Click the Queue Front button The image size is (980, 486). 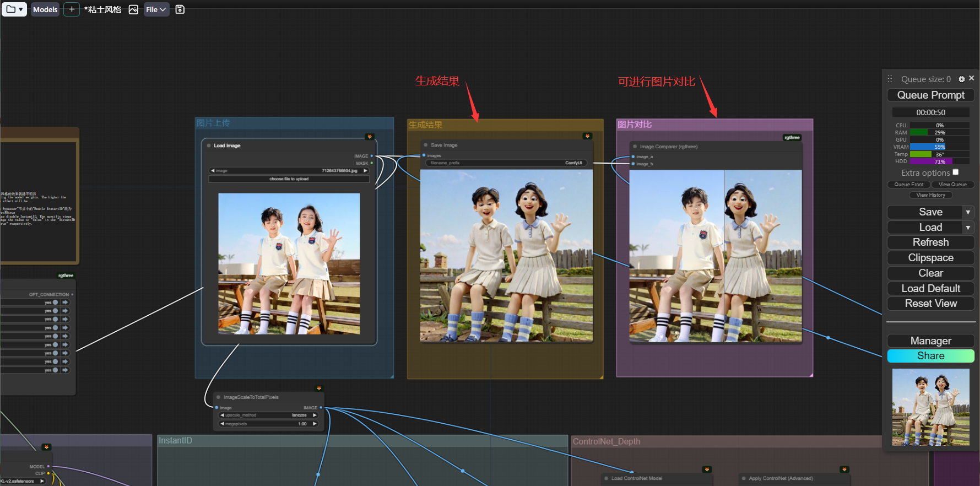909,185
